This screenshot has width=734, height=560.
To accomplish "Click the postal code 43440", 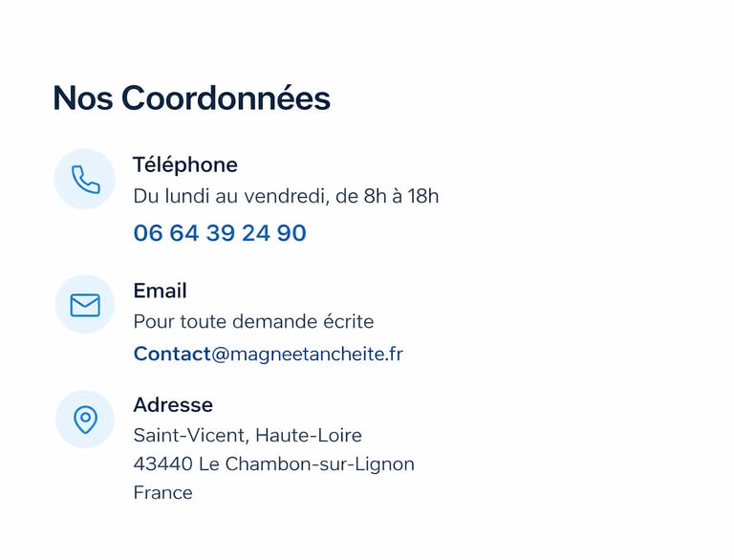I will [x=162, y=464].
